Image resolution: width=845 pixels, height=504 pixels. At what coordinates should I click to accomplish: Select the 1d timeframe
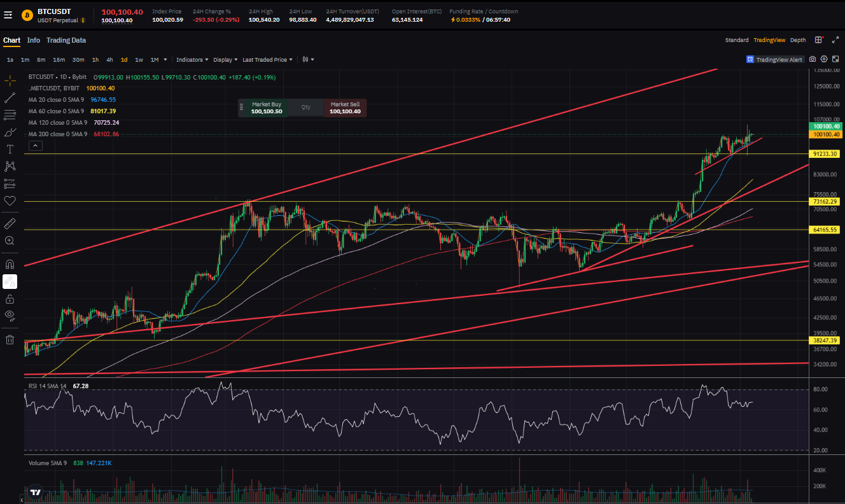coord(124,59)
